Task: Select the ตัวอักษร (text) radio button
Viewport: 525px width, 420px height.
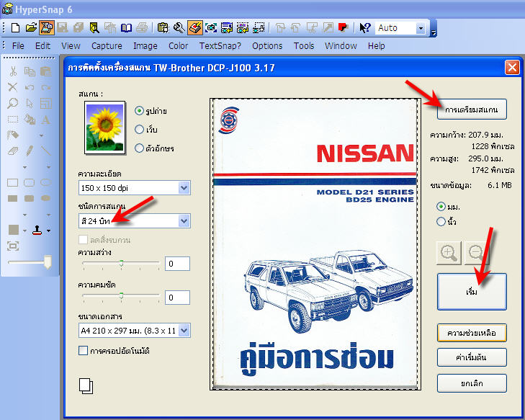Action: coord(139,148)
